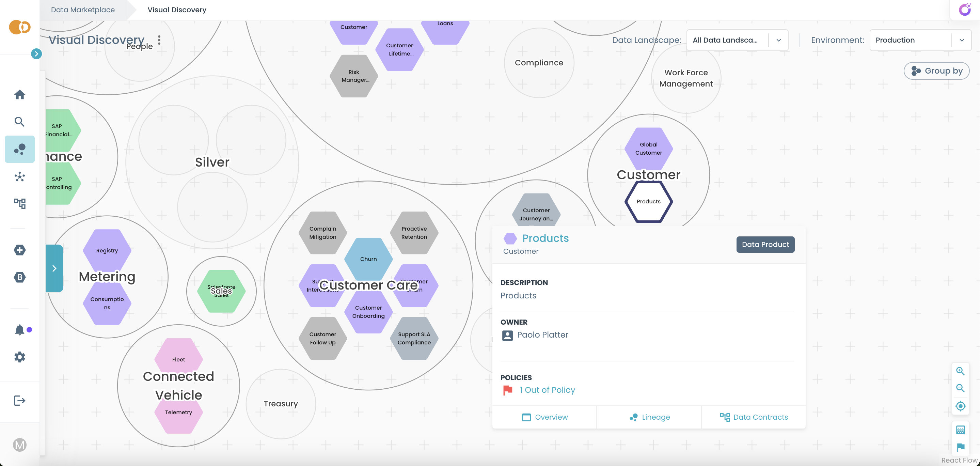980x466 pixels.
Task: Switch to the Lineage tab
Action: pyautogui.click(x=649, y=417)
